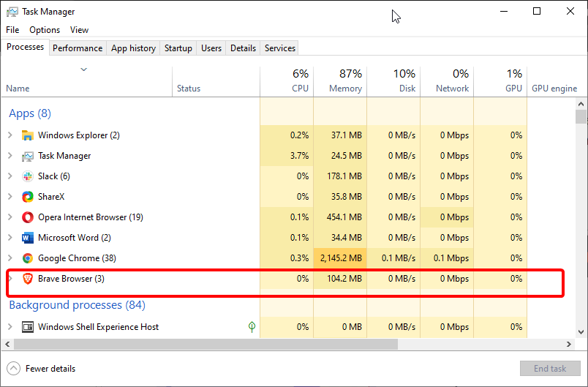This screenshot has width=588, height=387.
Task: Open the Options menu
Action: pyautogui.click(x=45, y=30)
